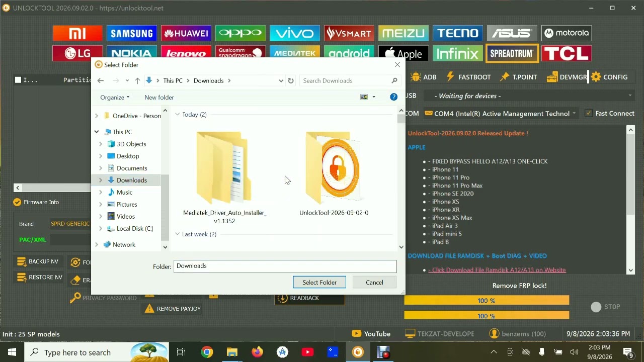The image size is (644, 362).
Task: Open the Ramdisk A12/A13 download link
Action: (497, 270)
